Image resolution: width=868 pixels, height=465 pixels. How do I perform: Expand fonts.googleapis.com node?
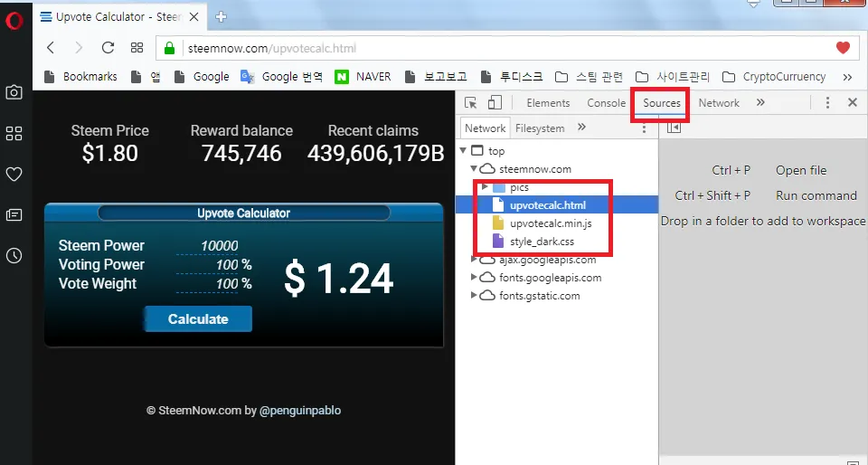(473, 278)
